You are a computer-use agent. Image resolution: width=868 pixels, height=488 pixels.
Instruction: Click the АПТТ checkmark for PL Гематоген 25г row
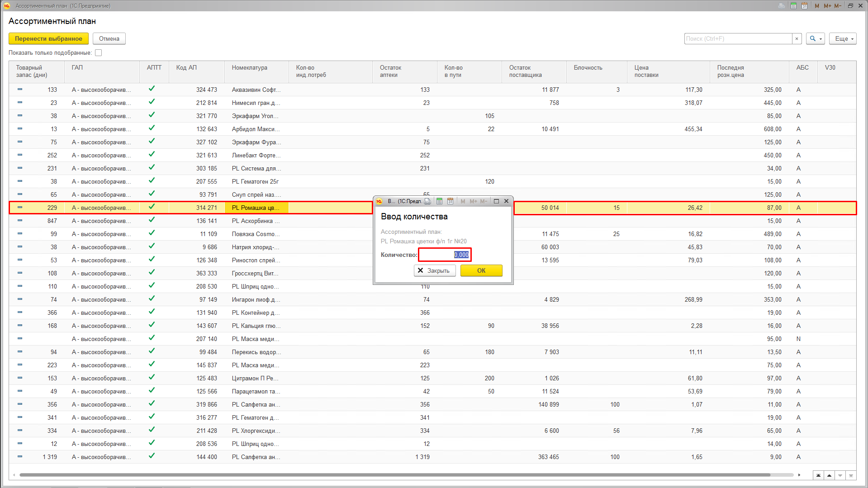tap(152, 181)
